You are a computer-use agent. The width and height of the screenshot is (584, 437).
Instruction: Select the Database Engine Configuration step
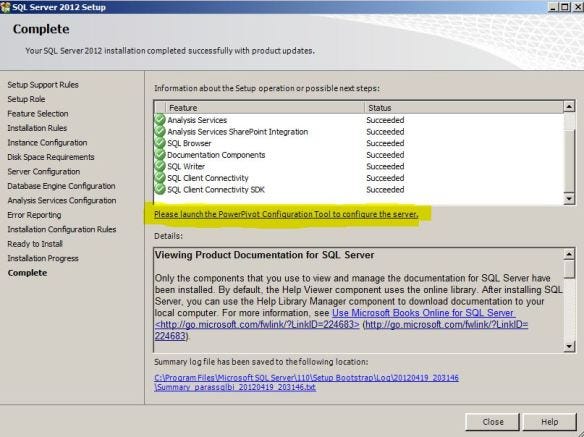tap(61, 186)
